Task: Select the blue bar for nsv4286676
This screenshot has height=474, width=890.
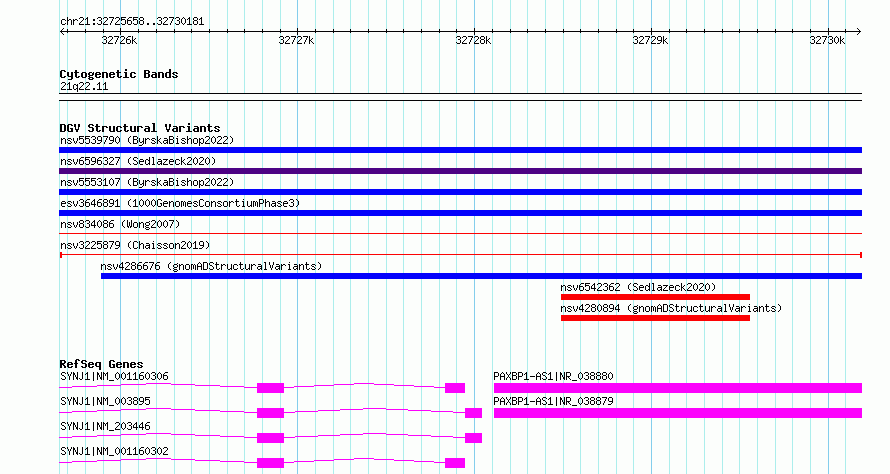Action: tap(481, 276)
